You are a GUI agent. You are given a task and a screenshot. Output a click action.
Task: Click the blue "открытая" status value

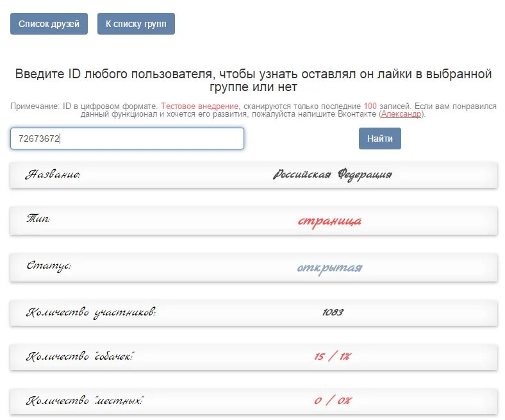click(329, 267)
